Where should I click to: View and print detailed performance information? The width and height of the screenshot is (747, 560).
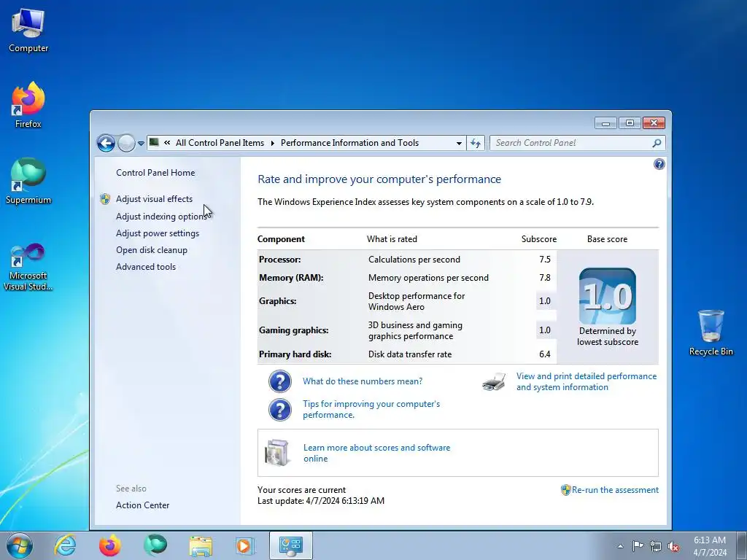[587, 382]
